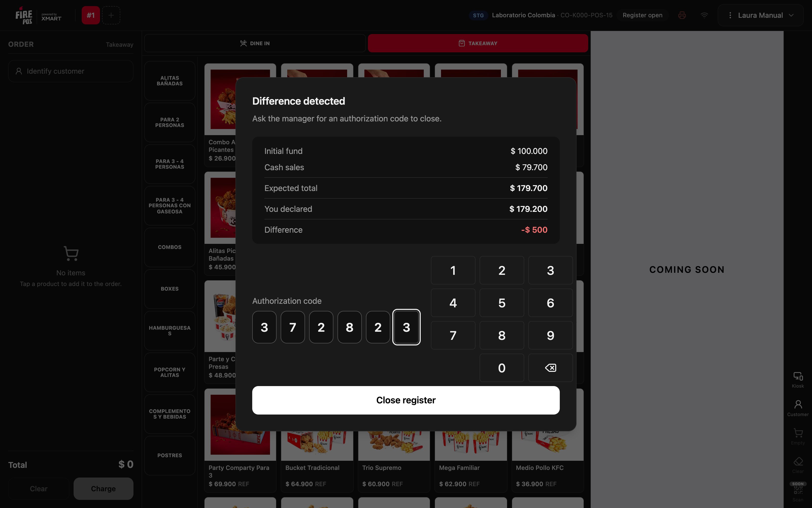Open the Customer sidebar icon
The image size is (812, 508).
coord(798,408)
